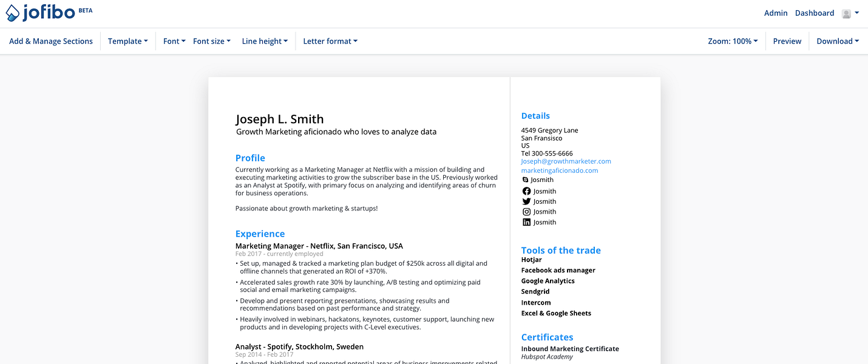Click the Intercom entry
The image size is (868, 364).
pos(536,303)
